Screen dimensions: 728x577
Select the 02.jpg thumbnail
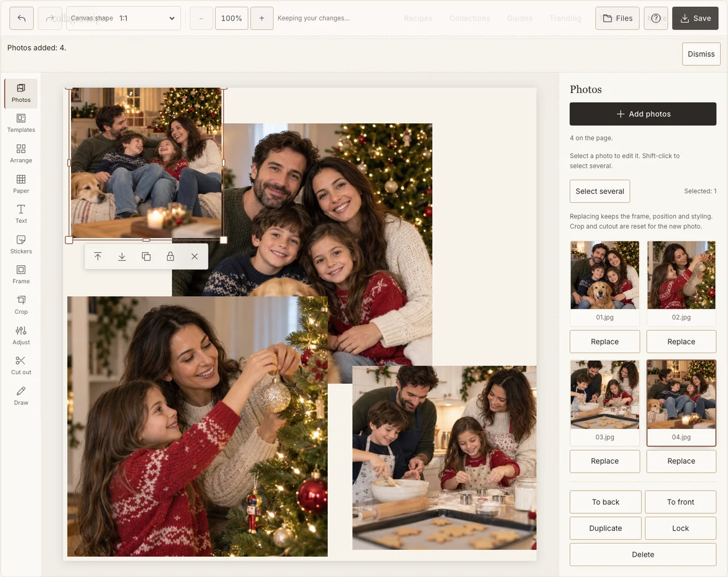681,283
